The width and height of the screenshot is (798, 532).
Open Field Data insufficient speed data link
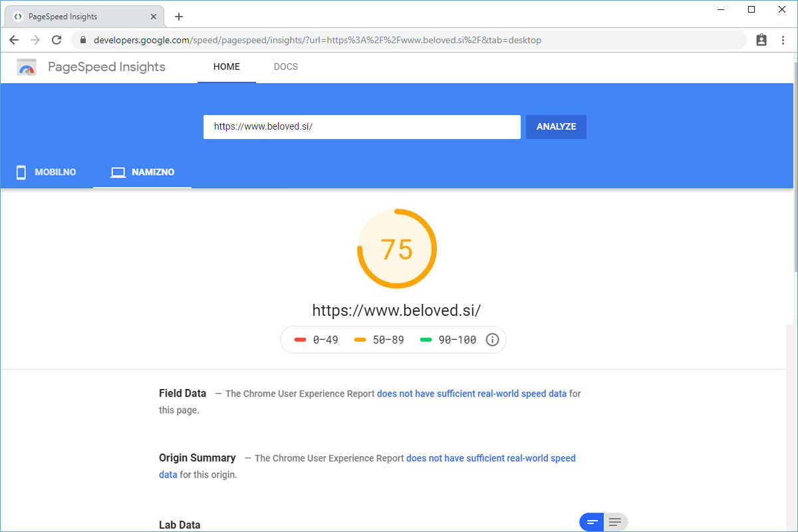(471, 394)
